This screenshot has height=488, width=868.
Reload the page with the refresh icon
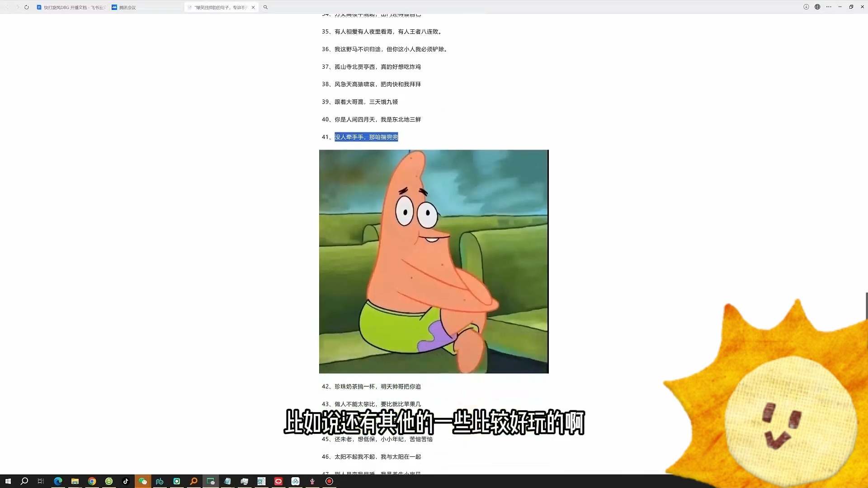click(27, 7)
